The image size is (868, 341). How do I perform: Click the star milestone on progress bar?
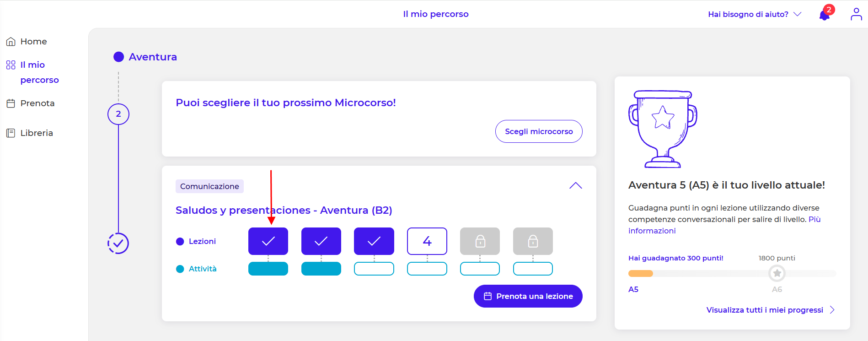point(777,273)
